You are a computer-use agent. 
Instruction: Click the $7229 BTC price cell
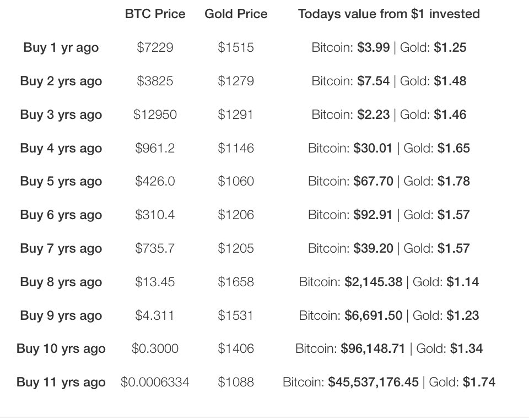[155, 47]
